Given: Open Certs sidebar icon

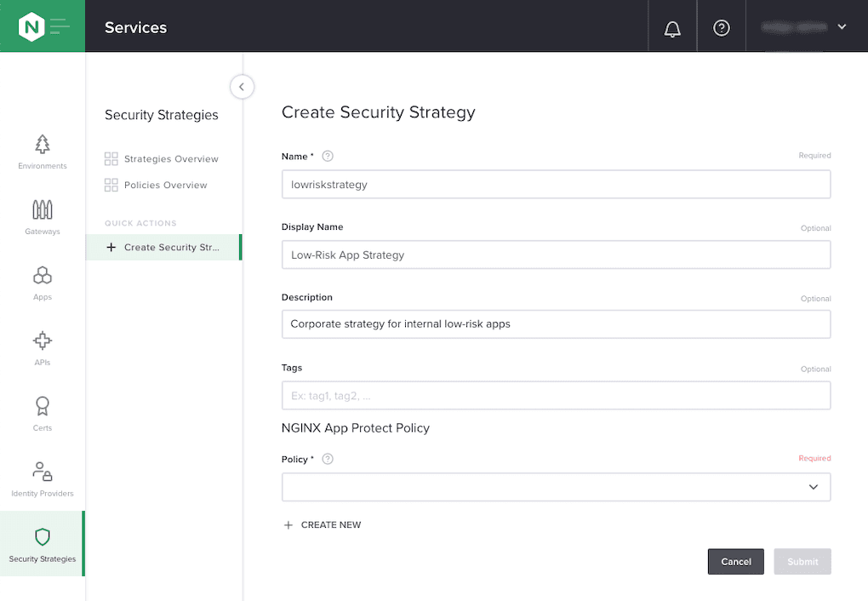Looking at the screenshot, I should tap(43, 414).
